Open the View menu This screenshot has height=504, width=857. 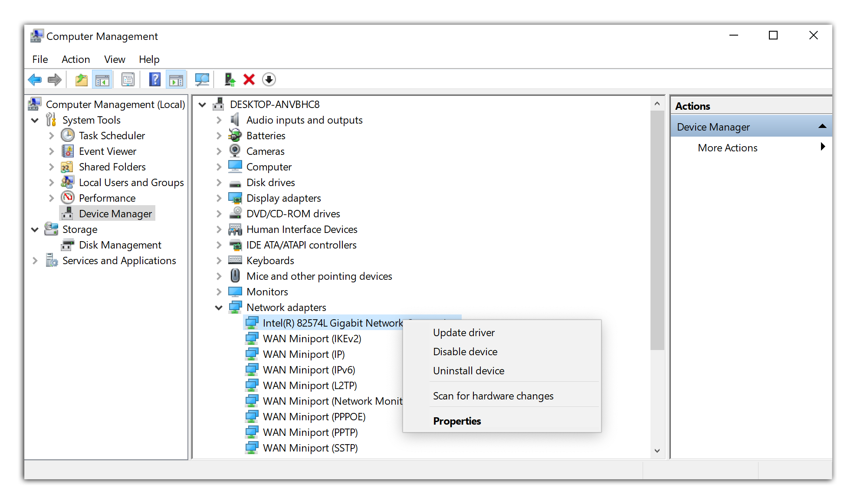coord(115,59)
